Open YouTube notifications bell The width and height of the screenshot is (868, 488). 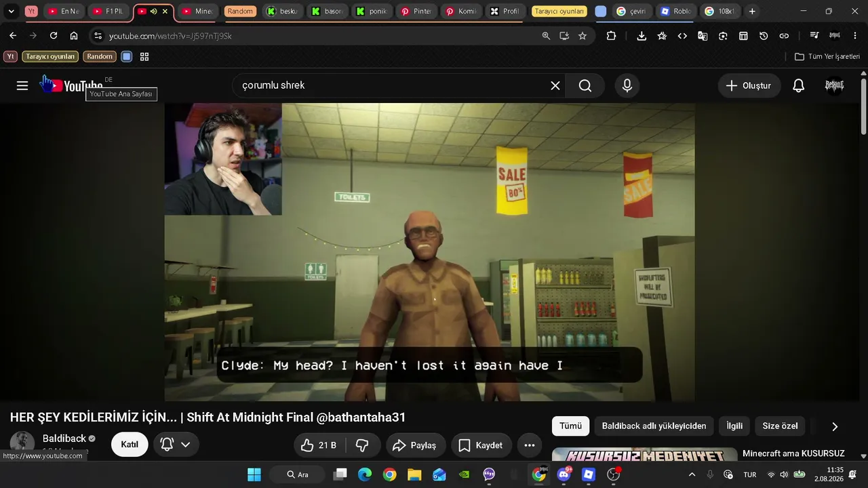tap(799, 85)
